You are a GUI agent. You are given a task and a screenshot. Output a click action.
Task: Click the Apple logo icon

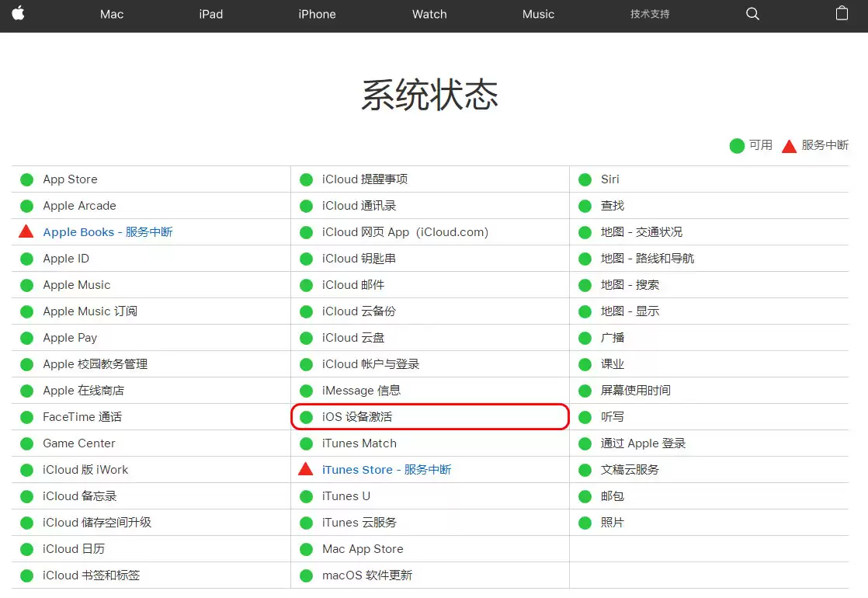[19, 13]
